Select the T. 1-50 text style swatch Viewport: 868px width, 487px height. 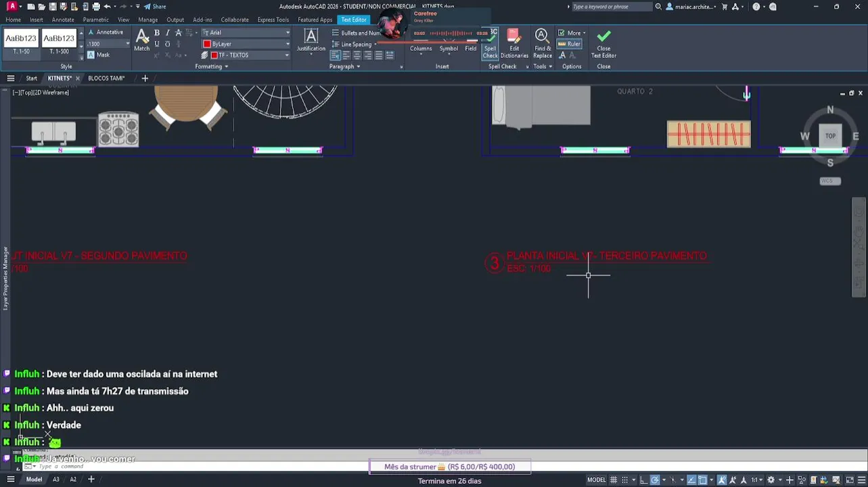[x=21, y=41]
